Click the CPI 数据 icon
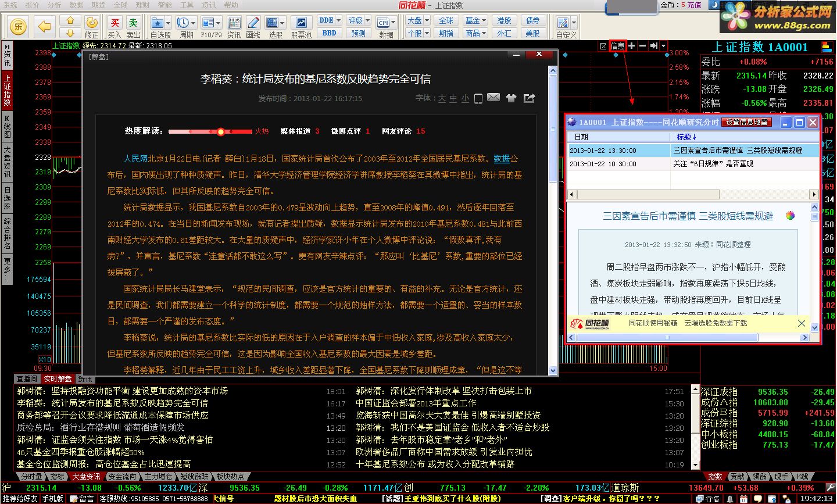This screenshot has width=837, height=504. pos(384,23)
